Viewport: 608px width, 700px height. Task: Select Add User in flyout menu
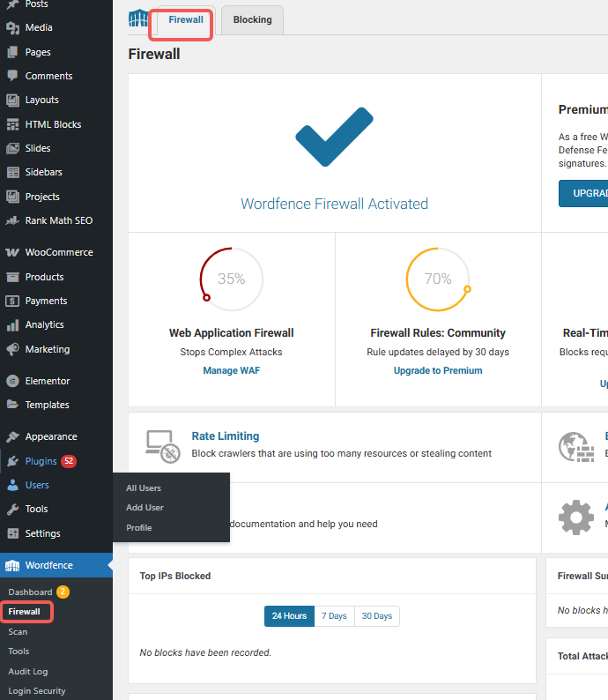145,508
